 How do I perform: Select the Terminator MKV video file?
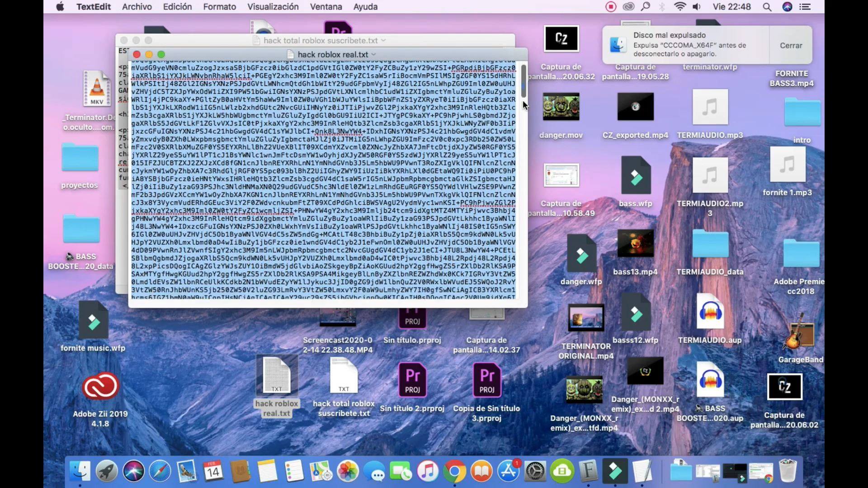[97, 89]
